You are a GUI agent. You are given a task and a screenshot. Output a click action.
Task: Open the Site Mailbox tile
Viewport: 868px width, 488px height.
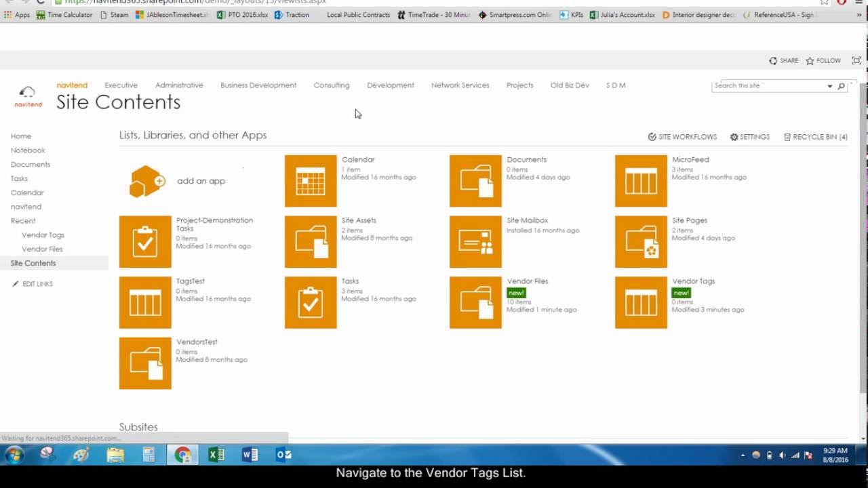tap(475, 241)
